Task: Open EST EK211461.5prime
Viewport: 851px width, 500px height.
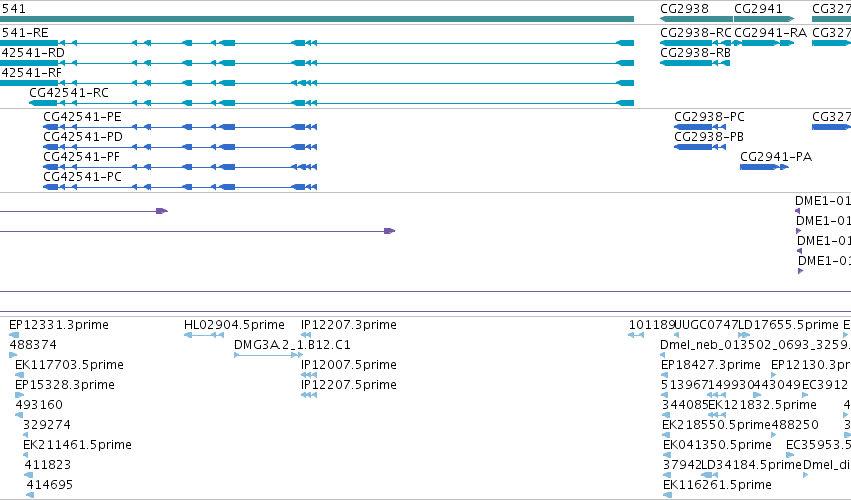Action: pyautogui.click(x=78, y=445)
